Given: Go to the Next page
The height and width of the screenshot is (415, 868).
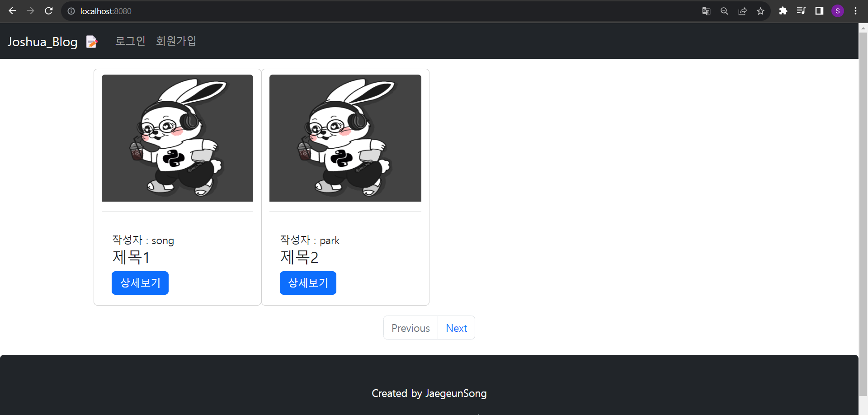Looking at the screenshot, I should (x=456, y=328).
